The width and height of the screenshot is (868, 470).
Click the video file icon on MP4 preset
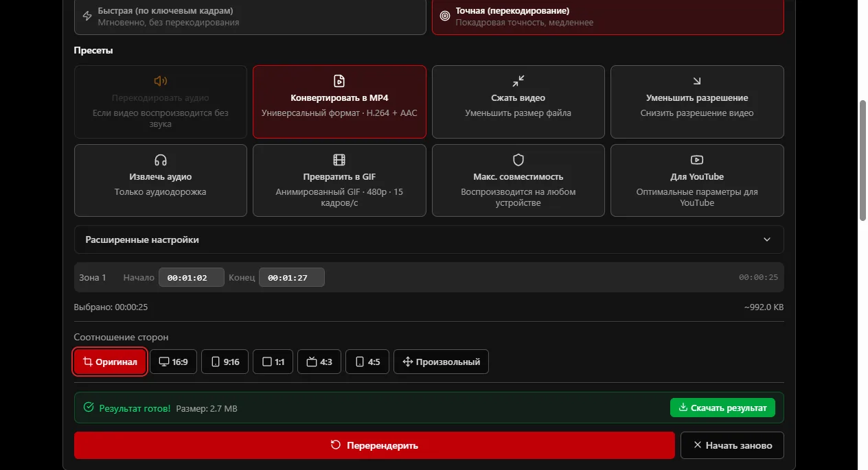339,81
